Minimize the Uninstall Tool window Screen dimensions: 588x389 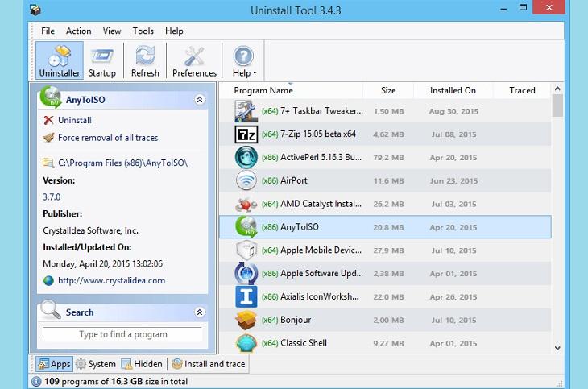point(503,8)
